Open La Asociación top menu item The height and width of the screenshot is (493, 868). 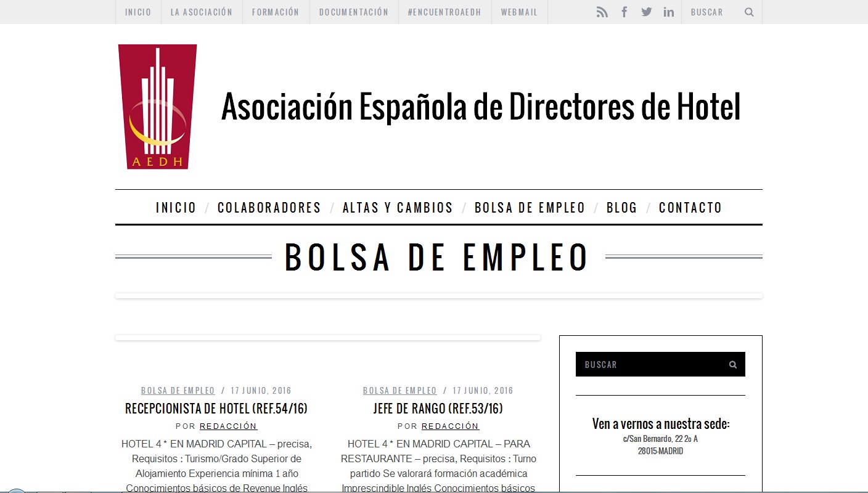pos(202,12)
